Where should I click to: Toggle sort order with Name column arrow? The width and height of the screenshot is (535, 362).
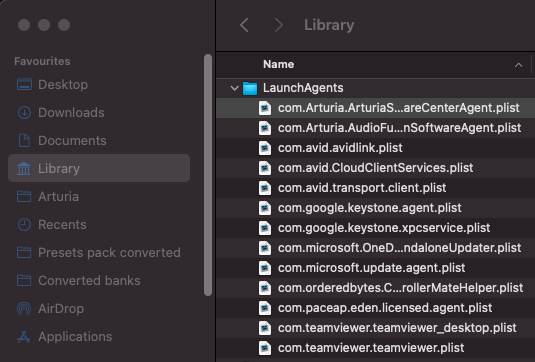518,65
